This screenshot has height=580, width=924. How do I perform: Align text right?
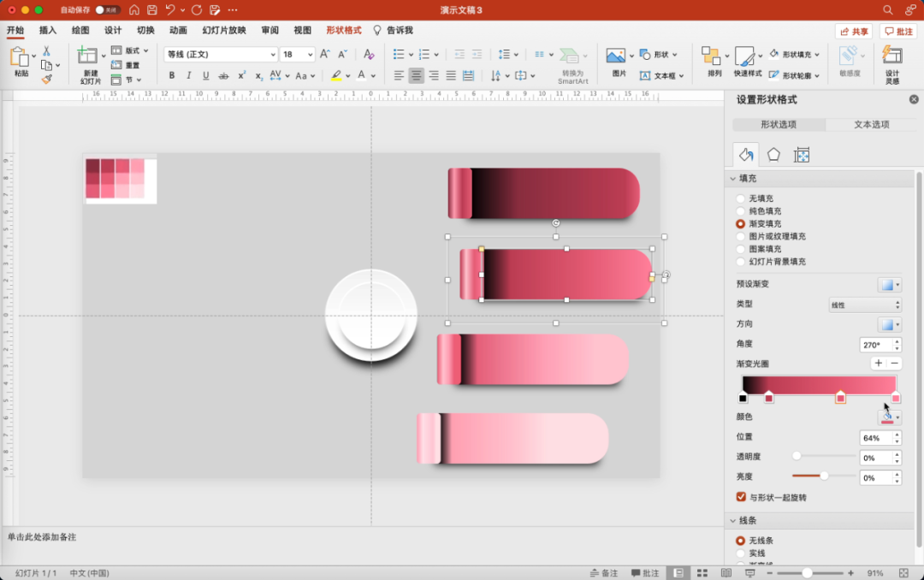tap(434, 75)
